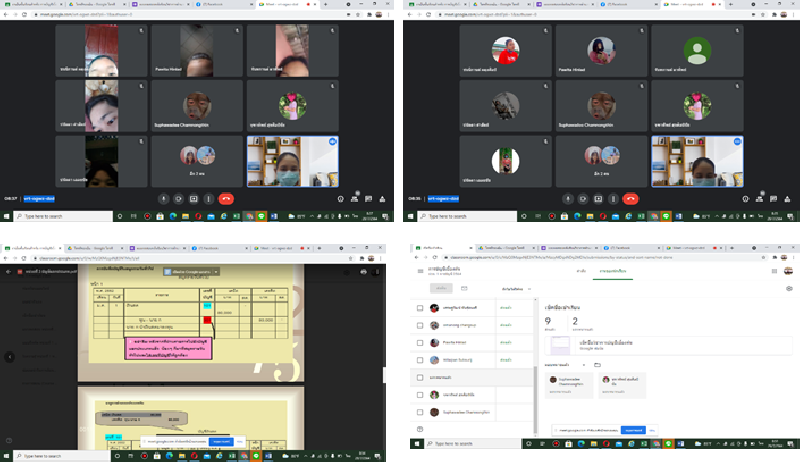Screen dimensions: 800x462
Task: Open Meet more options in the cameras-on window
Action: (x=207, y=198)
